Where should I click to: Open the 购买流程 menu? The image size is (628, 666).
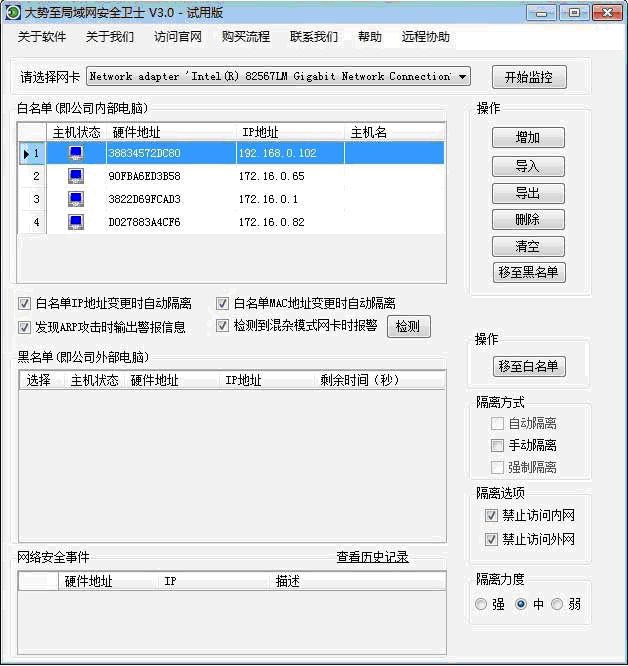pos(245,37)
